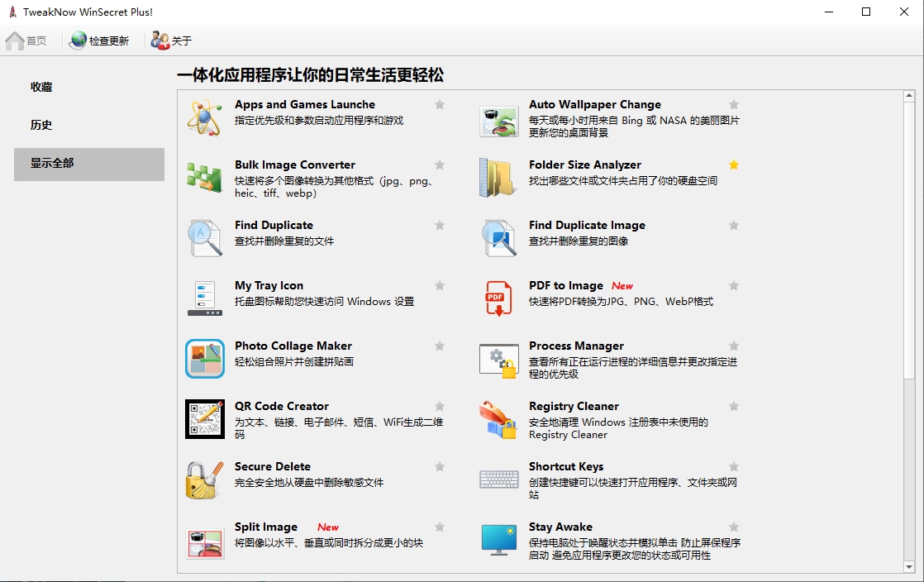
Task: Click QR Code Creator description text
Action: click(338, 428)
